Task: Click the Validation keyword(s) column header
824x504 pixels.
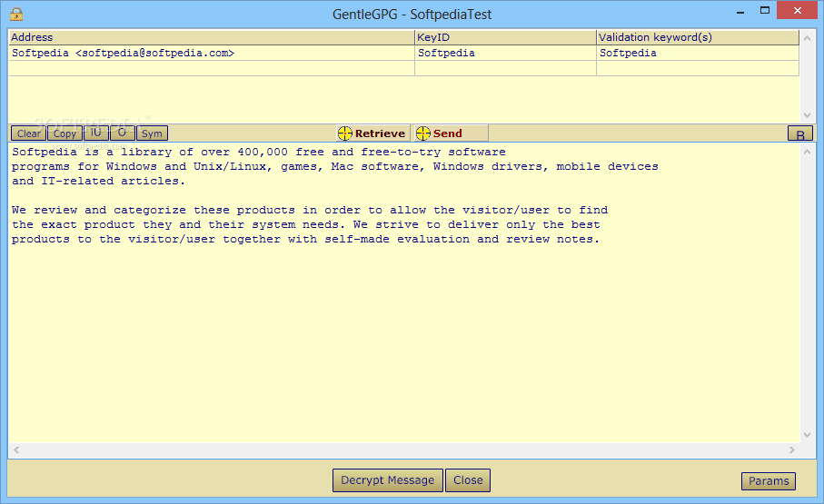Action: click(x=698, y=37)
